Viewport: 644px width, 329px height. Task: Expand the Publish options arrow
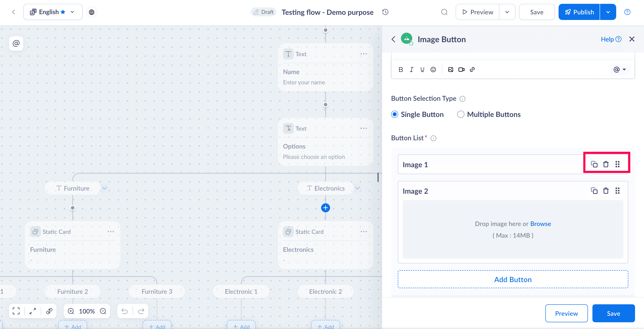pos(608,12)
